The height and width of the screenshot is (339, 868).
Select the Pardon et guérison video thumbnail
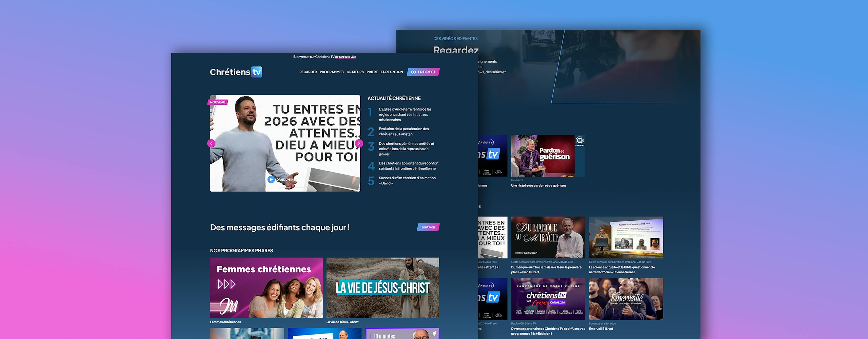point(543,156)
